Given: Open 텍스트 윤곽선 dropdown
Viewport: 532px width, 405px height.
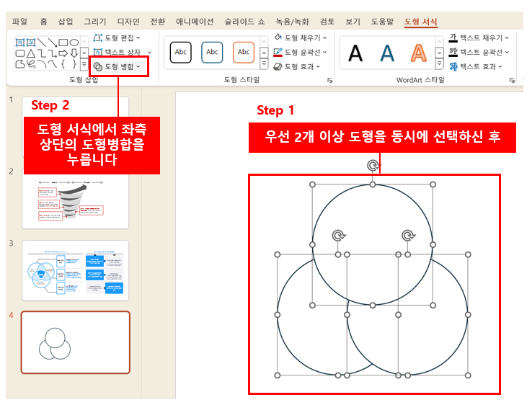Looking at the screenshot, I should point(507,52).
